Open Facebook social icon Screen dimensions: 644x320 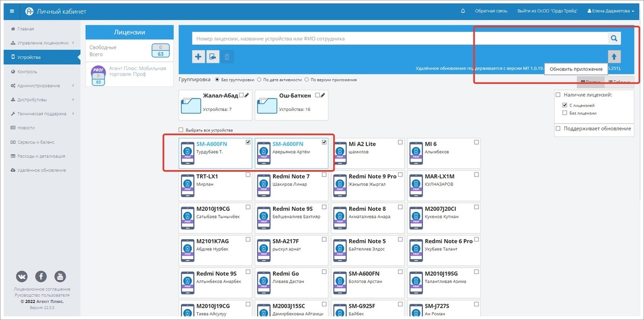41,276
